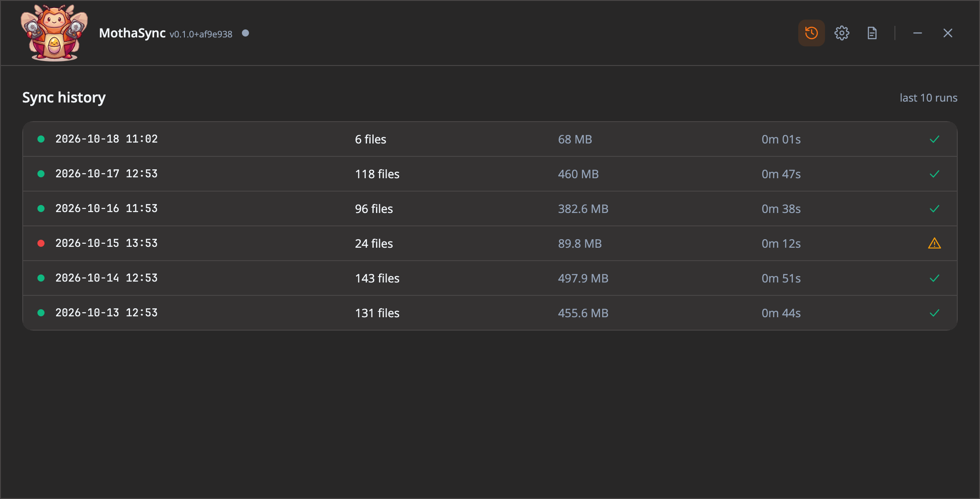This screenshot has width=980, height=499.
Task: Click the '0m 51s' duration
Action: [781, 278]
